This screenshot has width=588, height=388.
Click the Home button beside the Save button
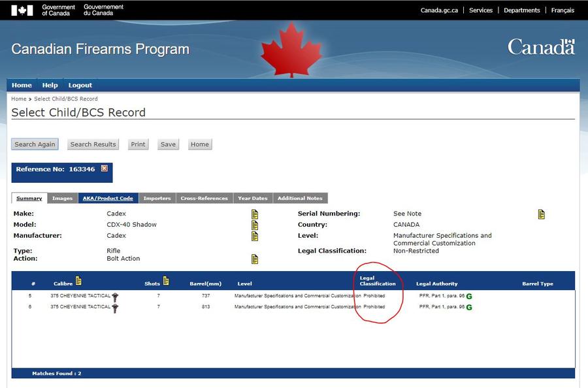click(x=200, y=144)
